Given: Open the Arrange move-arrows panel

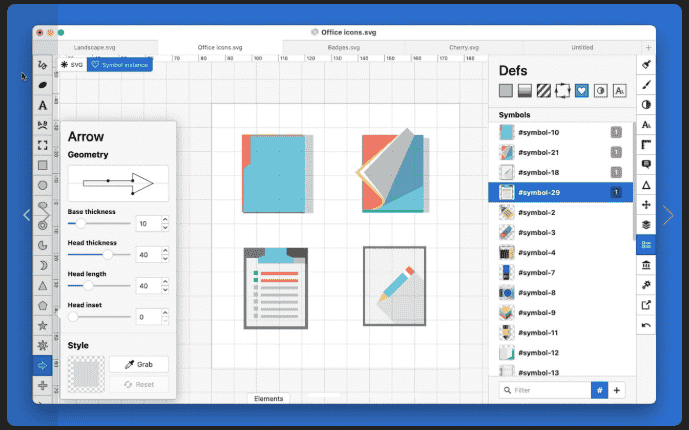Looking at the screenshot, I should tap(646, 205).
